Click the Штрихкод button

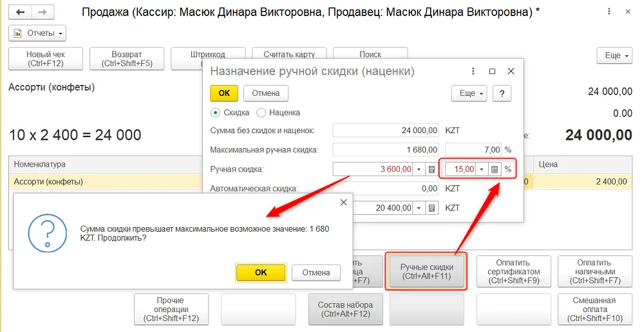point(208,54)
